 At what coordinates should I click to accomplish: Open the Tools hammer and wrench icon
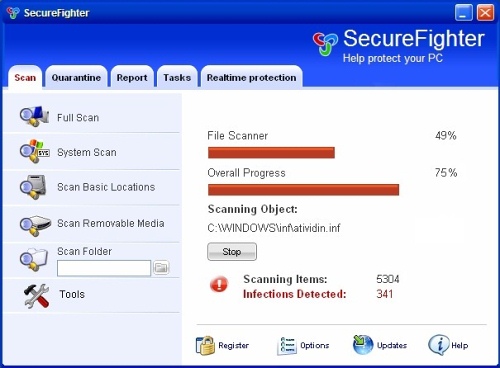[x=37, y=295]
